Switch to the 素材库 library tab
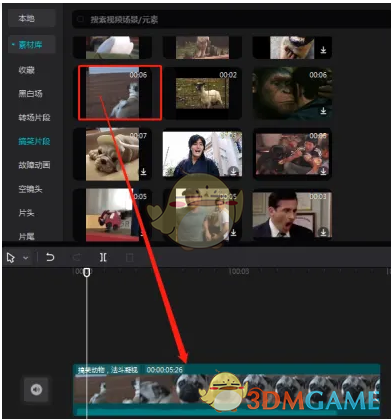 pos(31,44)
